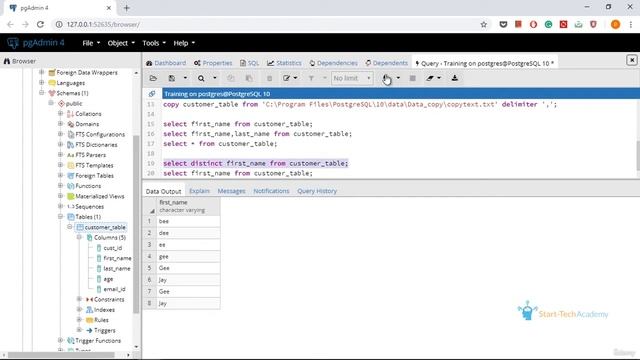Click the Open File toolbar icon
The height and width of the screenshot is (360, 640).
click(153, 78)
